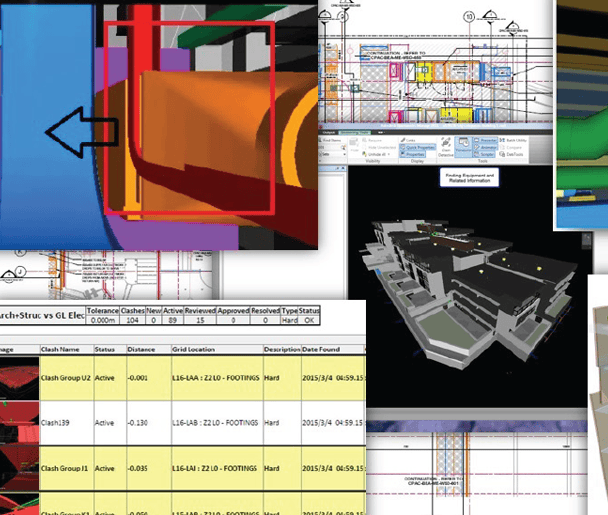Open the DataTools window

point(511,154)
